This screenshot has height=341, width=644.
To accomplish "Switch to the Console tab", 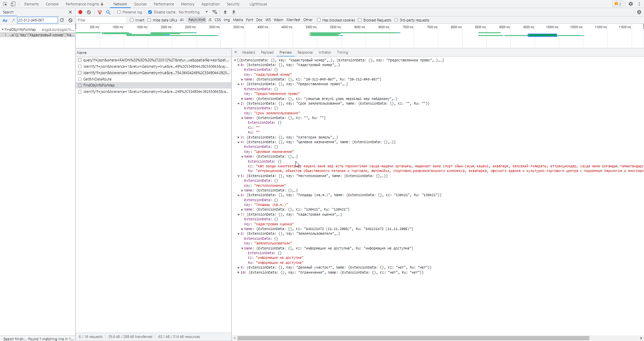I will (x=52, y=4).
